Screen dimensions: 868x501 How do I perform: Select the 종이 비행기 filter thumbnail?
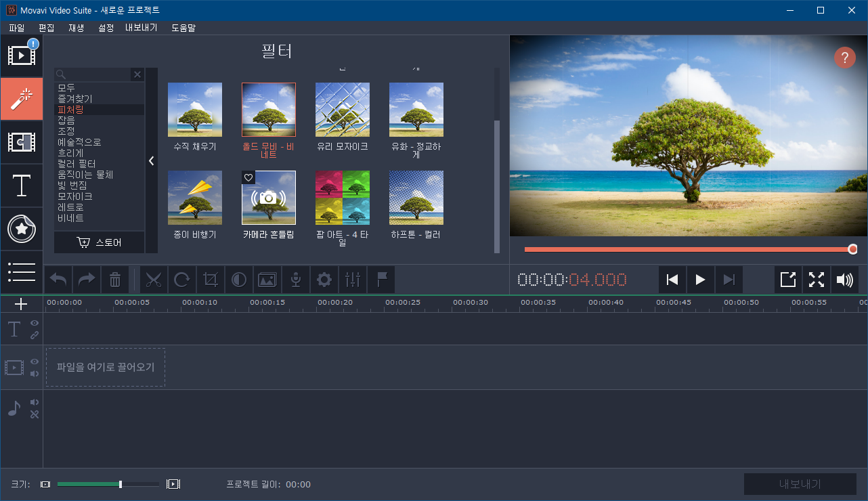(195, 198)
